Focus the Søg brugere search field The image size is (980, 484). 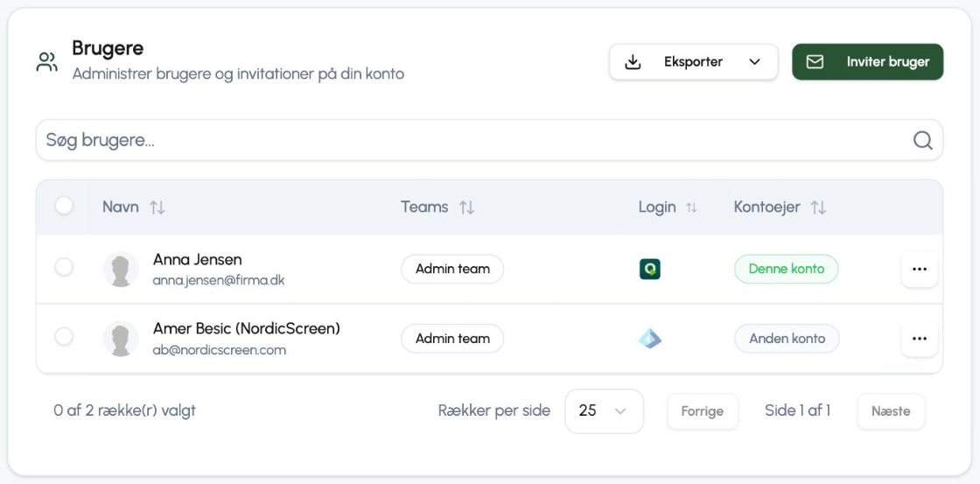(x=489, y=140)
